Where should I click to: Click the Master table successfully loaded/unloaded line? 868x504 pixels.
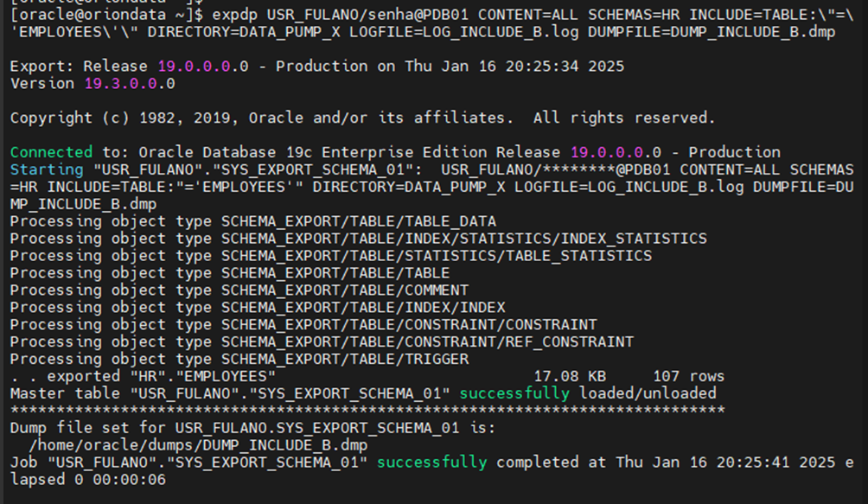[362, 393]
